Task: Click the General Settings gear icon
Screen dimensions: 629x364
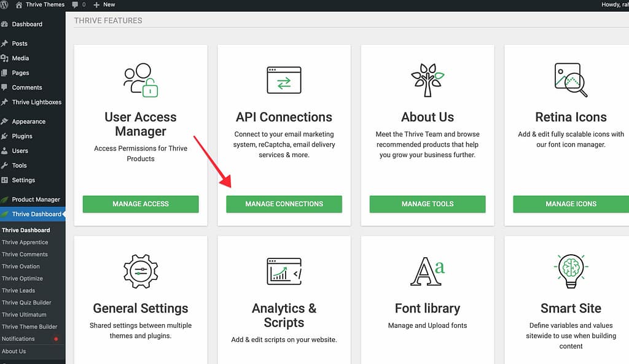Action: 141,271
